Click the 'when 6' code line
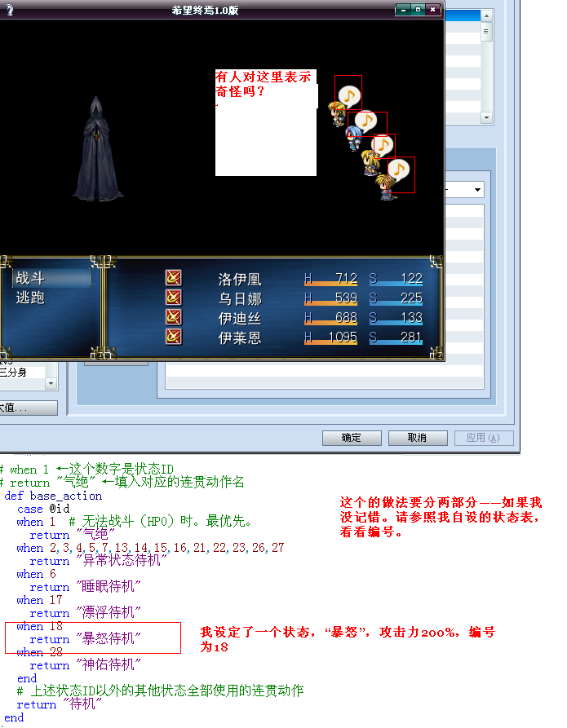Viewport: 567px width, 728px height. click(x=36, y=574)
